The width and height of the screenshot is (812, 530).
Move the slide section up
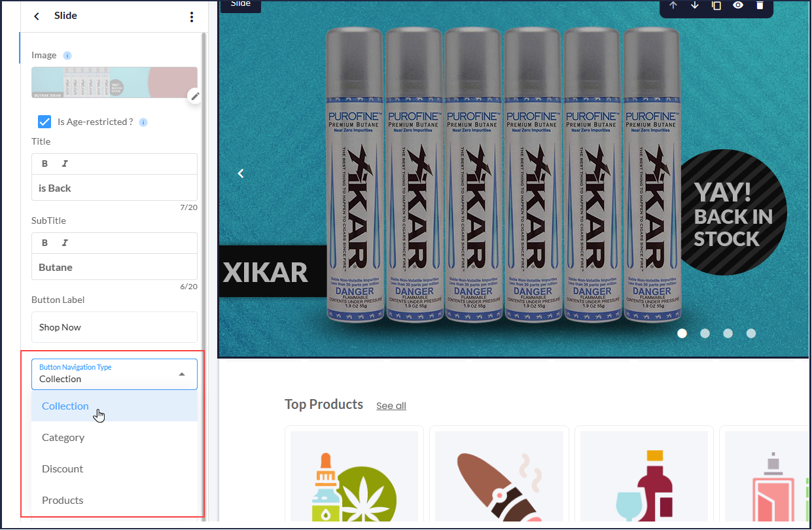coord(673,5)
